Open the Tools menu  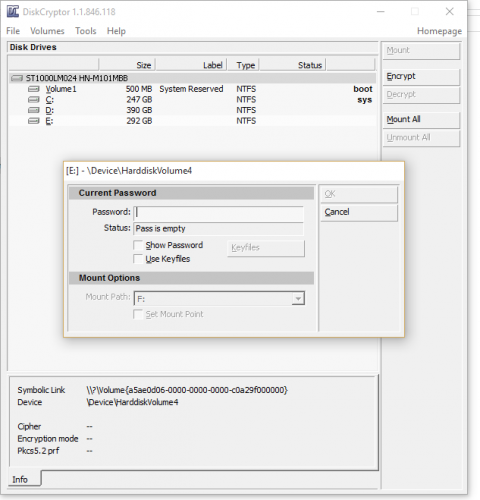pyautogui.click(x=86, y=31)
